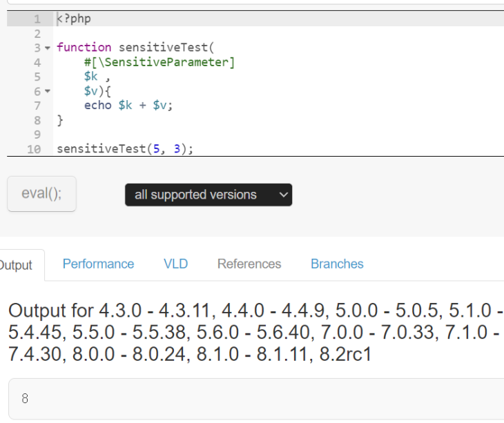
Task: Click the echo $k + $v; statement
Action: pos(128,106)
